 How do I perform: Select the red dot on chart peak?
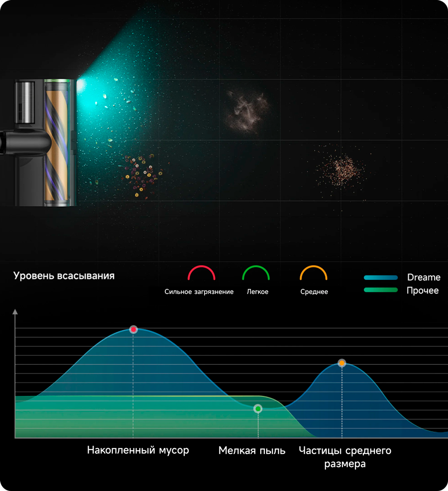coord(133,330)
